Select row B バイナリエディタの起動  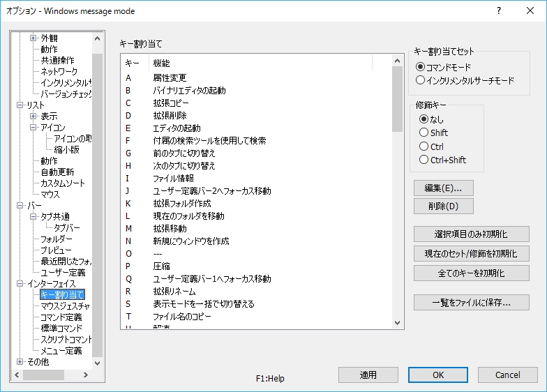(257, 91)
